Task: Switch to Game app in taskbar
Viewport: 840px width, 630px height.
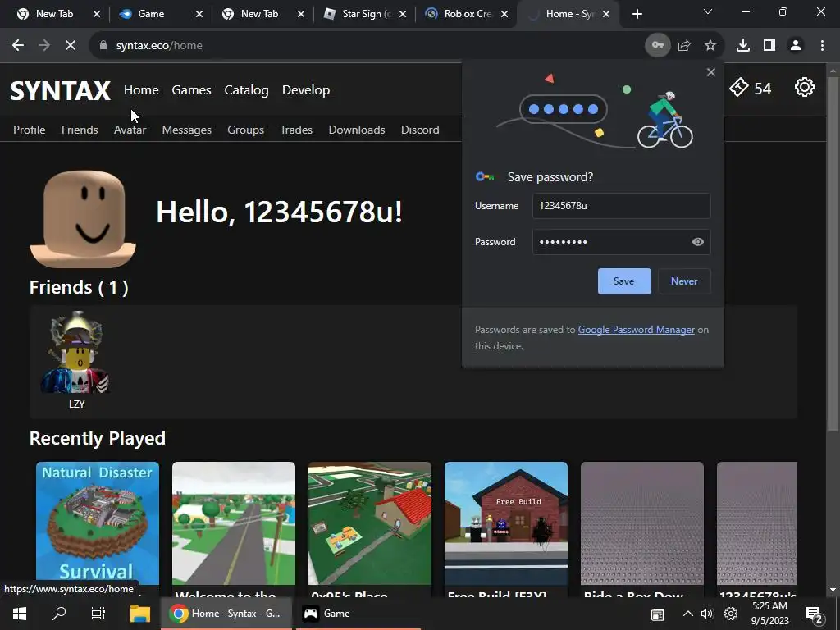Action: click(358, 614)
